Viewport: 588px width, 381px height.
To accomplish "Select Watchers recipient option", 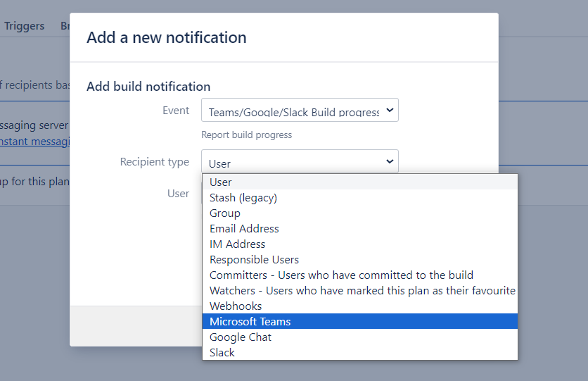I will [362, 290].
